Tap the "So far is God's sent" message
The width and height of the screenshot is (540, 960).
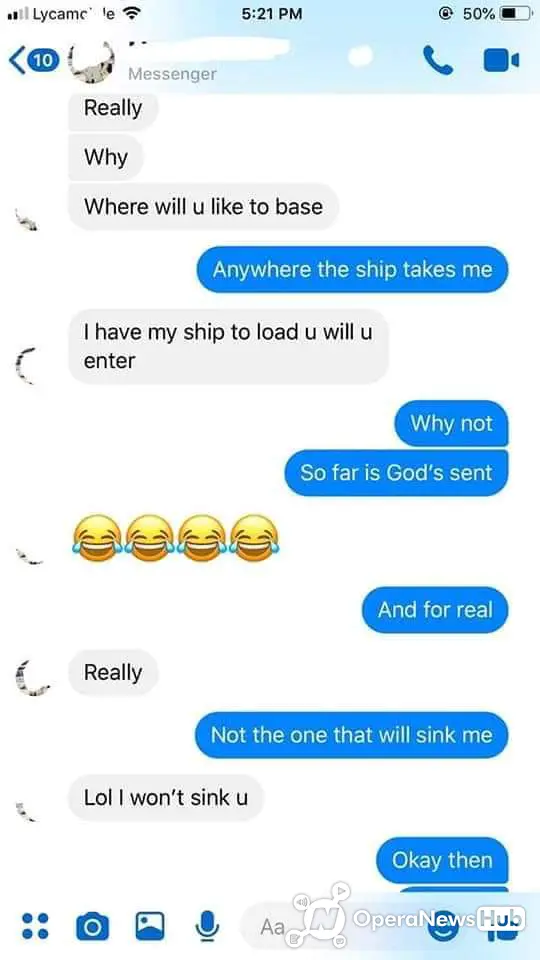(x=396, y=473)
